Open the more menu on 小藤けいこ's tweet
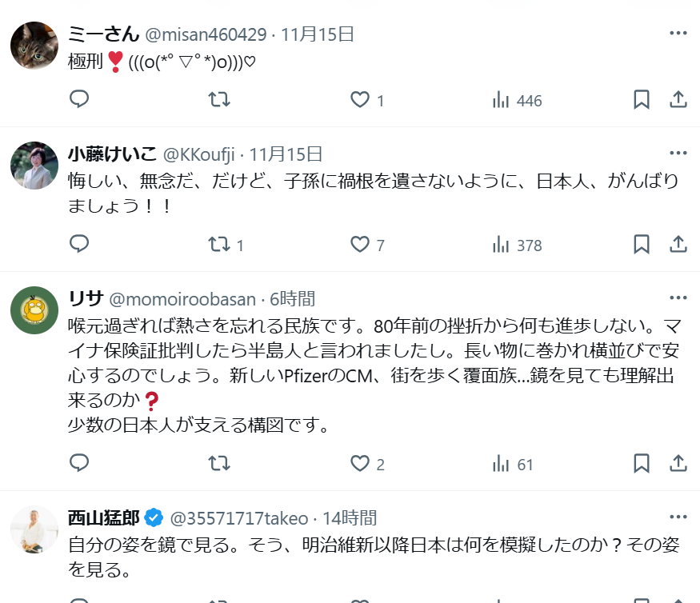 (x=678, y=153)
